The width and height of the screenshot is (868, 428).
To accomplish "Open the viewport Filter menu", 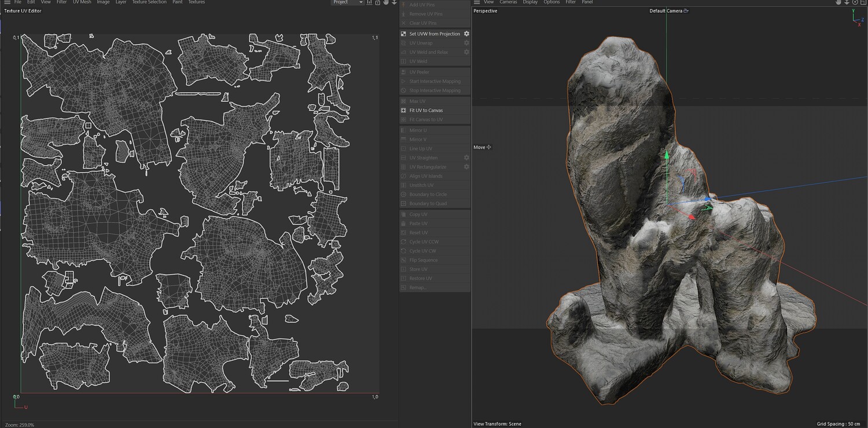I will tap(571, 2).
